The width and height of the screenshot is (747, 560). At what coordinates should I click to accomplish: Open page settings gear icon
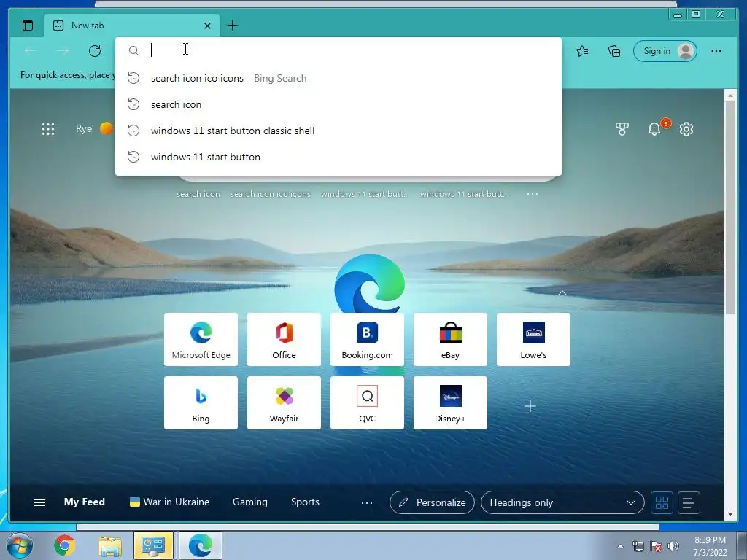(686, 129)
